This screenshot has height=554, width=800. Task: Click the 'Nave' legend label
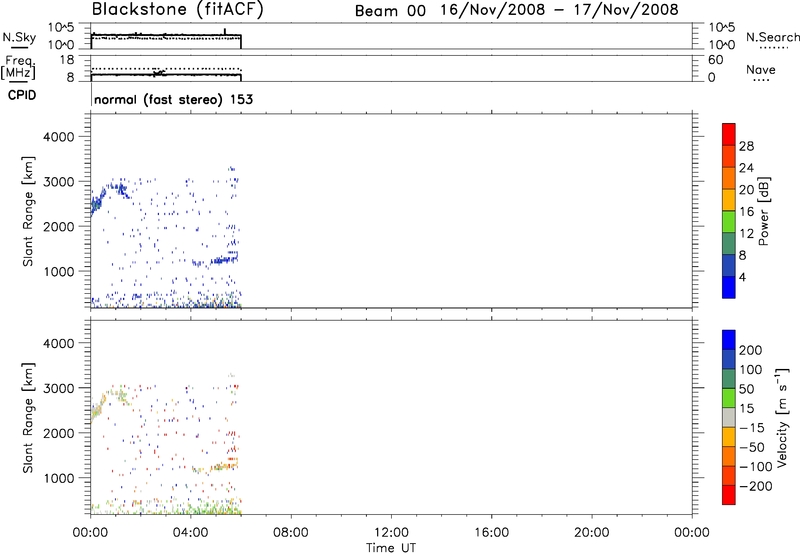(x=761, y=70)
